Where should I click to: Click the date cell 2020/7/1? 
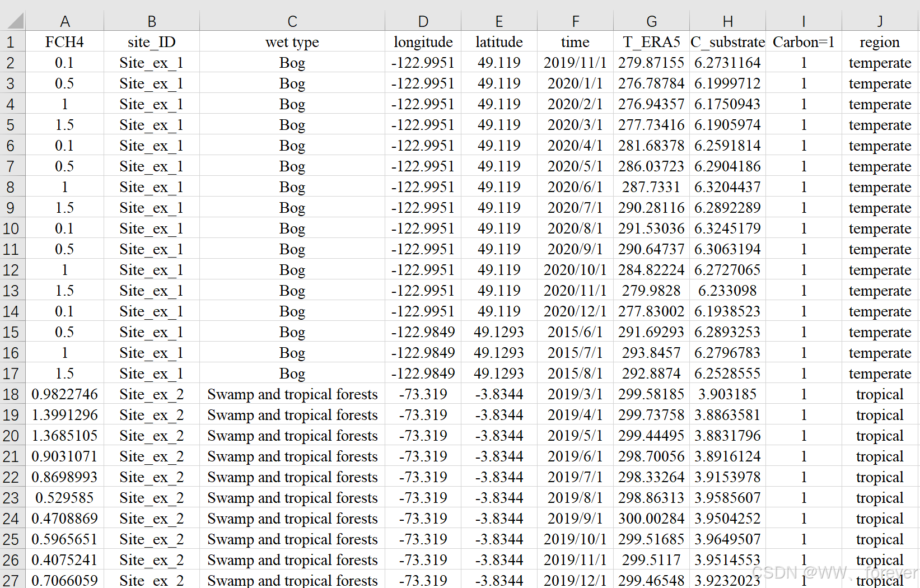click(x=575, y=207)
